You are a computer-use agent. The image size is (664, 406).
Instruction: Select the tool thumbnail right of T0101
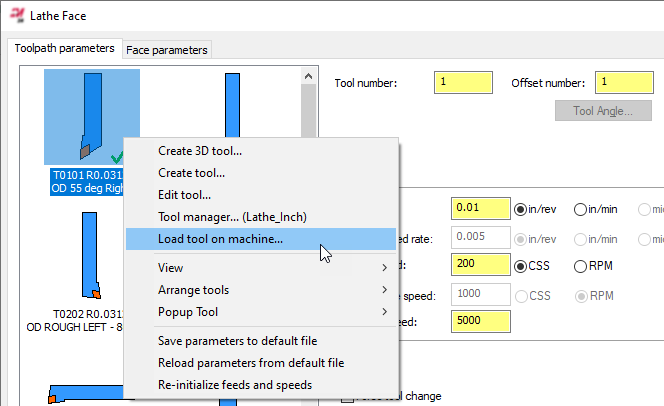click(232, 105)
